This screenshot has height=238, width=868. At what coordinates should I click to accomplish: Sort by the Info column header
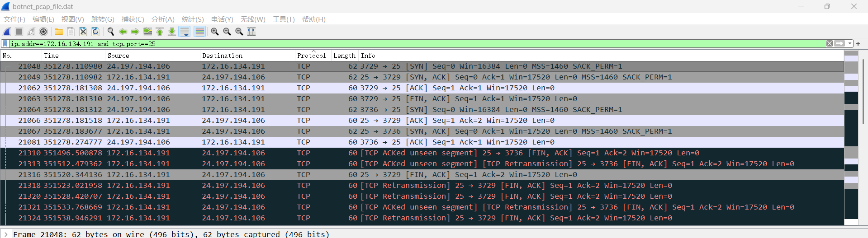[601, 56]
